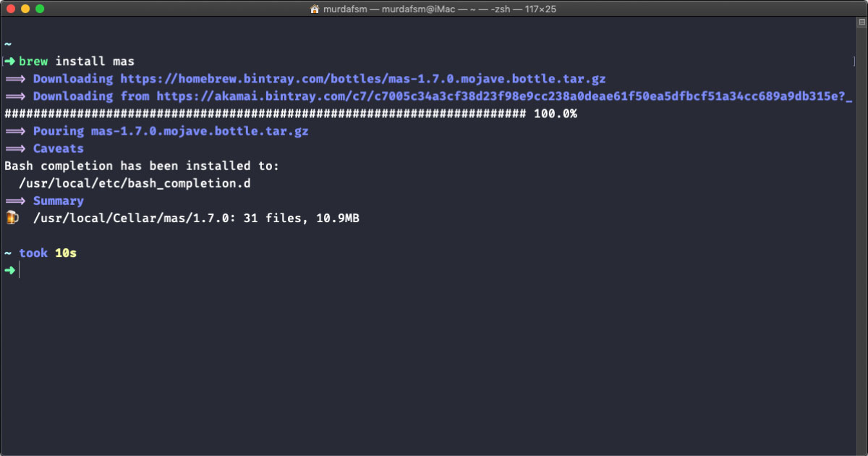Image resolution: width=868 pixels, height=456 pixels.
Task: Click the 'took' text
Action: point(33,253)
